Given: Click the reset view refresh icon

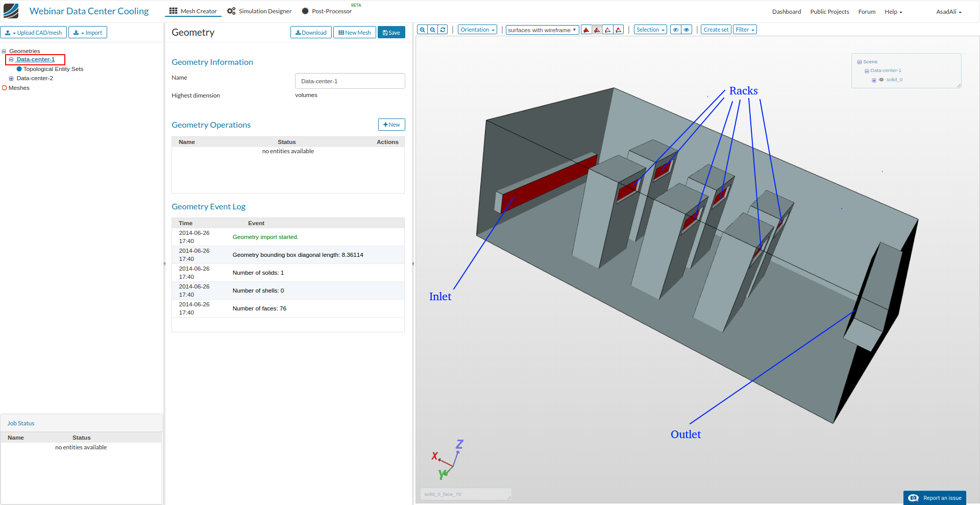Looking at the screenshot, I should pos(442,30).
